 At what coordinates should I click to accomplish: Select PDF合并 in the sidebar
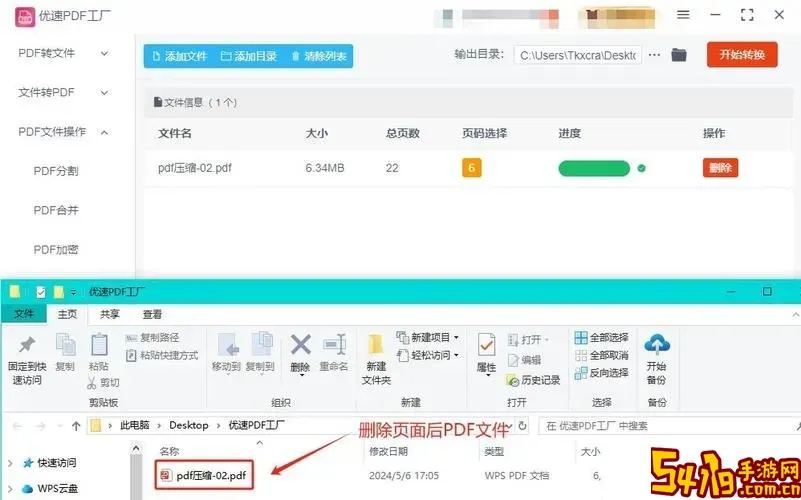tap(56, 210)
